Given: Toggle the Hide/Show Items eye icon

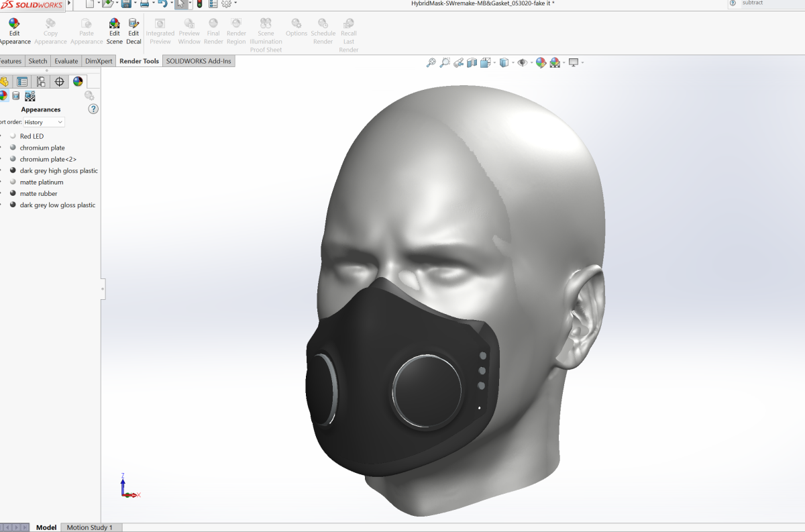Looking at the screenshot, I should pos(522,62).
